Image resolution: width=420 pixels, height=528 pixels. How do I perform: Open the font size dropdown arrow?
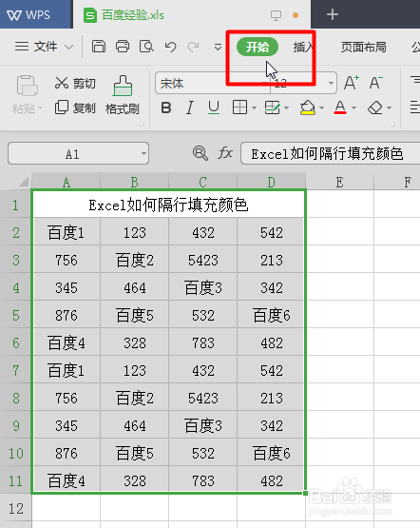(331, 83)
